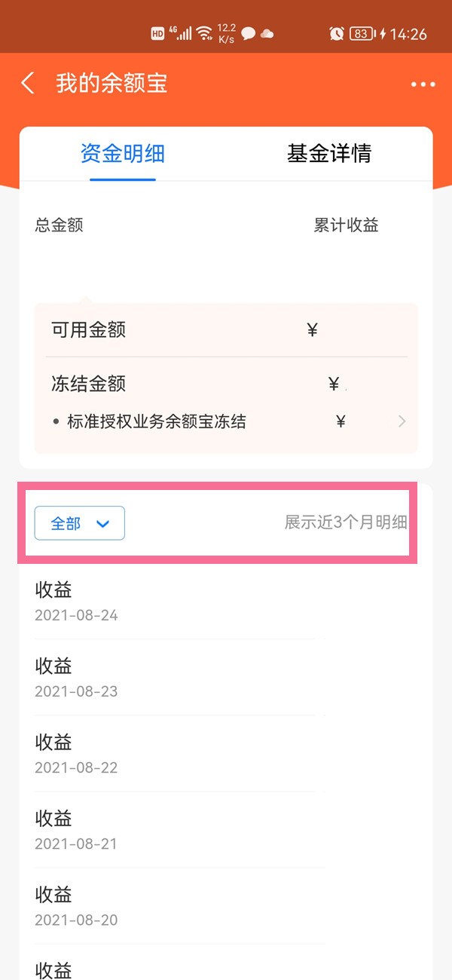The image size is (452, 980).
Task: Tap the cloud weather notification icon
Action: (x=267, y=33)
